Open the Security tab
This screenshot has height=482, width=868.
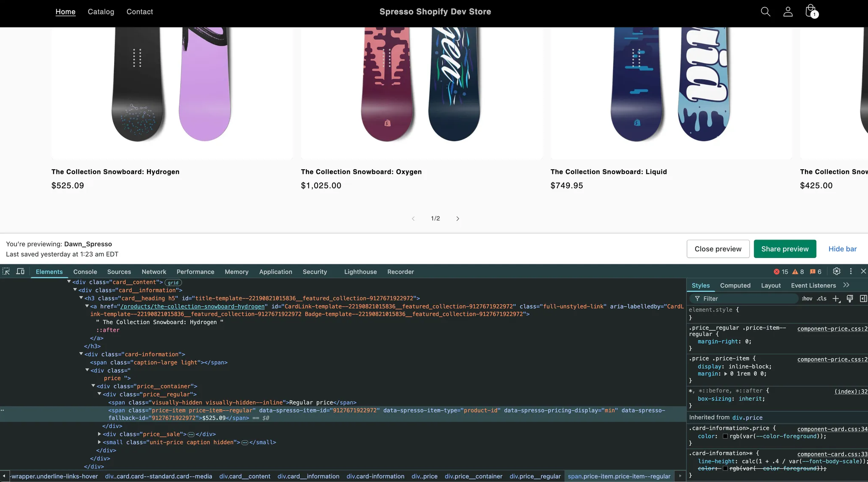tap(315, 272)
